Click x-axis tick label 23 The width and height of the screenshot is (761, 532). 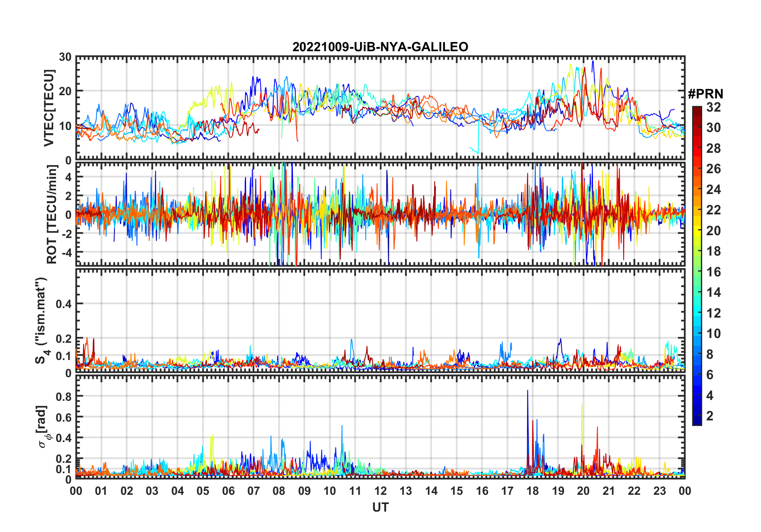(x=659, y=491)
